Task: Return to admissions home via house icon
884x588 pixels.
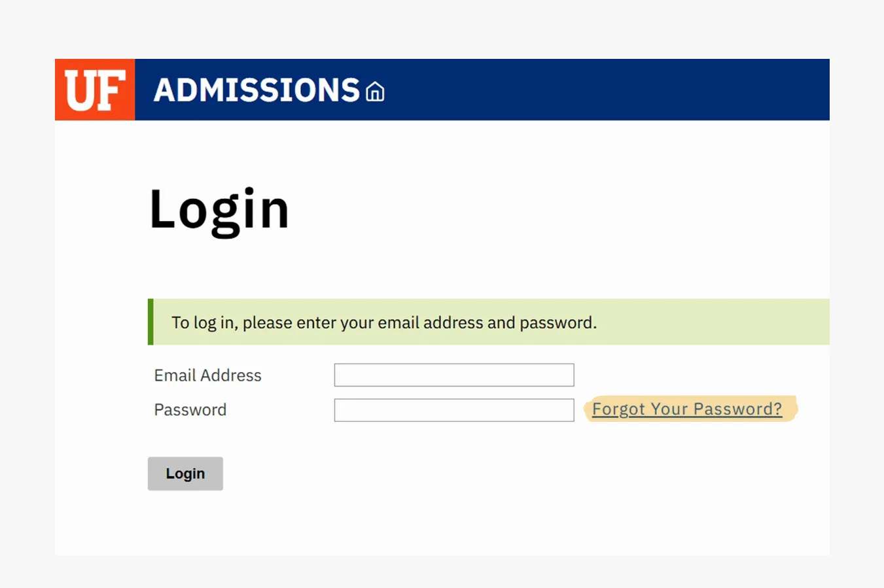Action: (x=375, y=92)
